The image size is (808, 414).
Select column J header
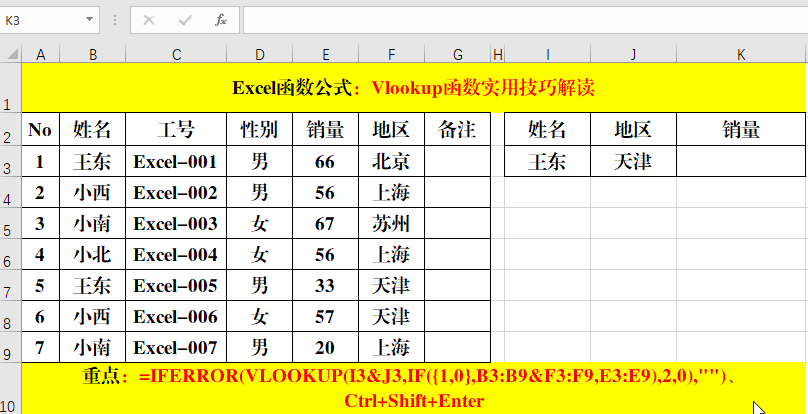[633, 55]
